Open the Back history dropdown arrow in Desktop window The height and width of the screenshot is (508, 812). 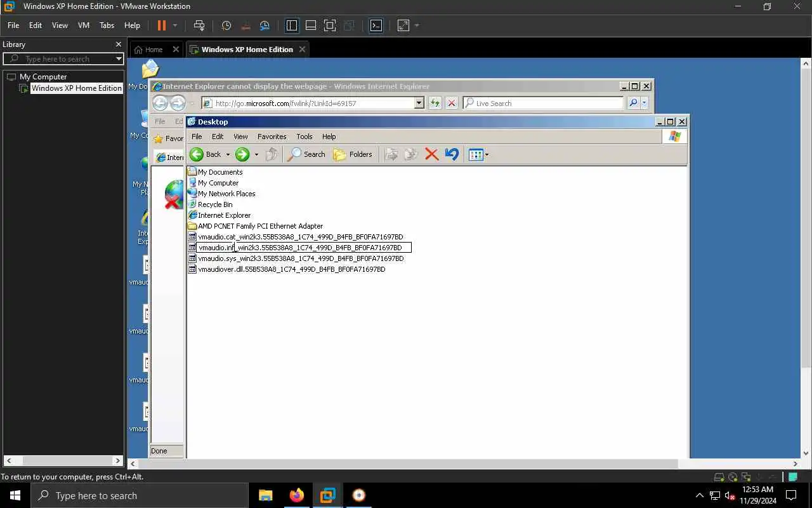tap(228, 154)
